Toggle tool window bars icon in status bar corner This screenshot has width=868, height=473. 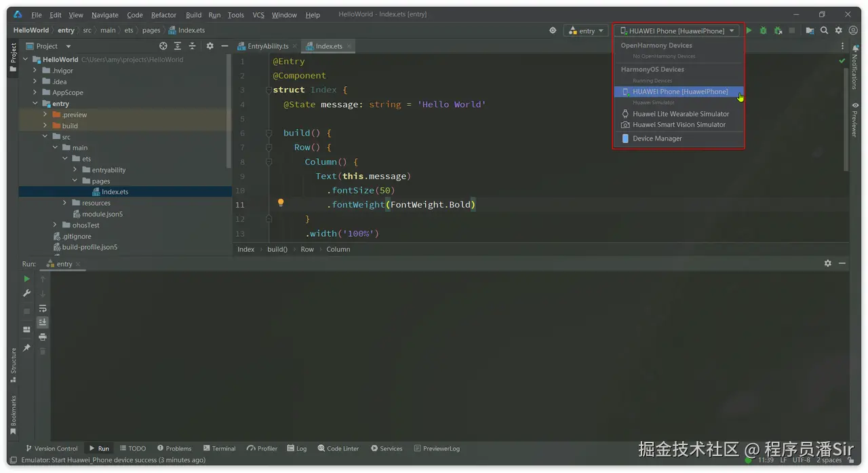[x=13, y=460]
